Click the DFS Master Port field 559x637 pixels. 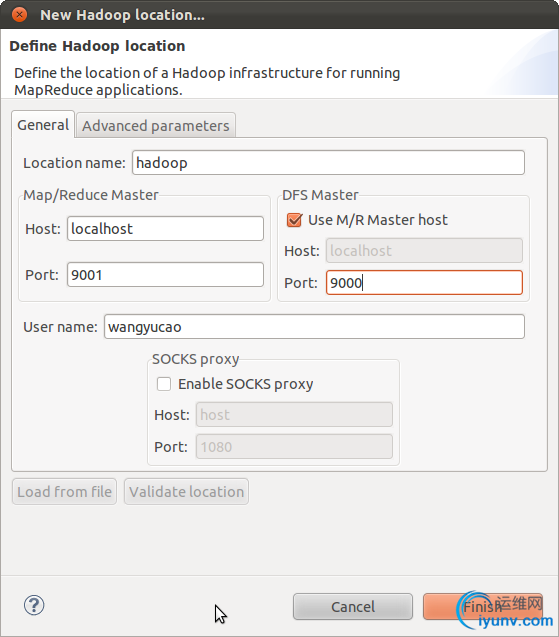tap(424, 283)
